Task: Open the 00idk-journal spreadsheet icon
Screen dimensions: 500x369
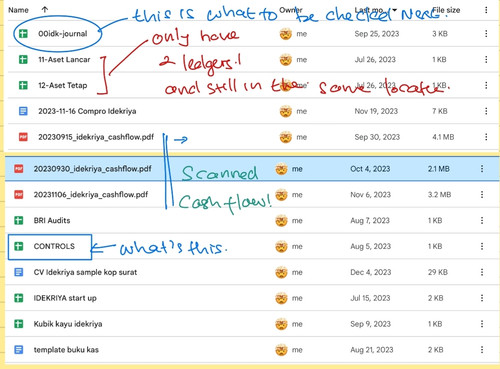Action: click(x=23, y=34)
